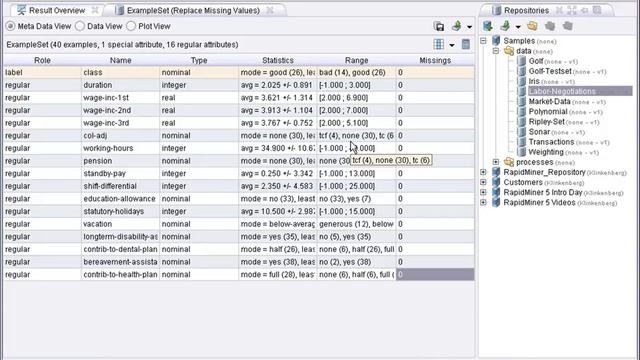Expand the Customers repository node
Screen dimensions: 640x360
coord(484,182)
